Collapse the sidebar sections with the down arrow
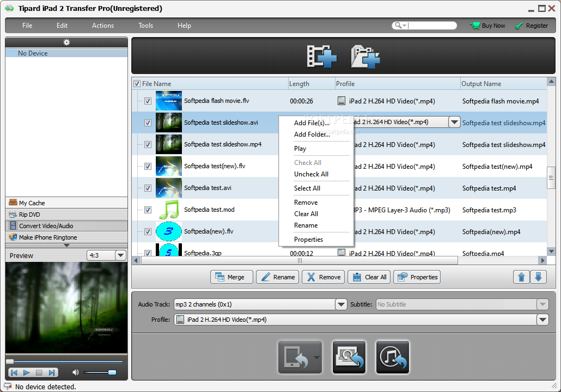 [66, 246]
